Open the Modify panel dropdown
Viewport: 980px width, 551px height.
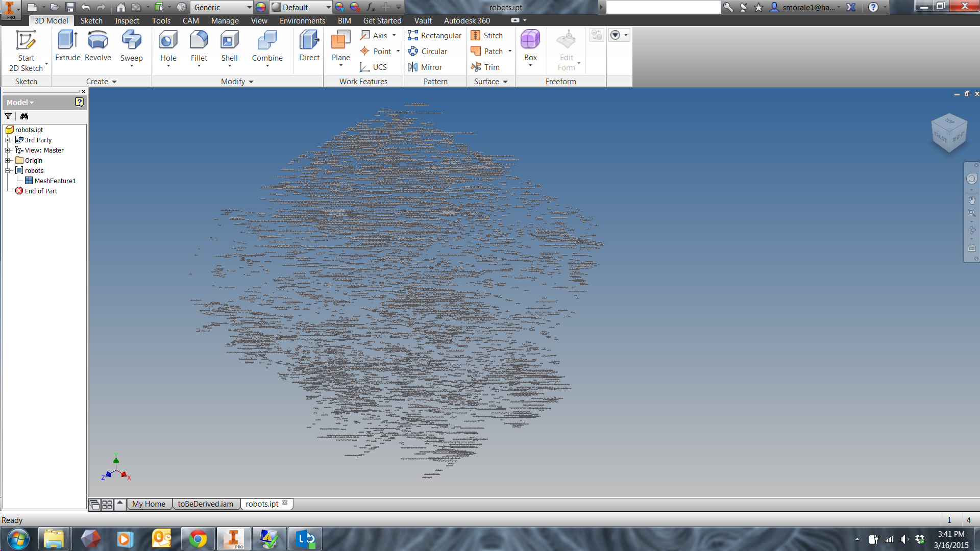click(237, 81)
